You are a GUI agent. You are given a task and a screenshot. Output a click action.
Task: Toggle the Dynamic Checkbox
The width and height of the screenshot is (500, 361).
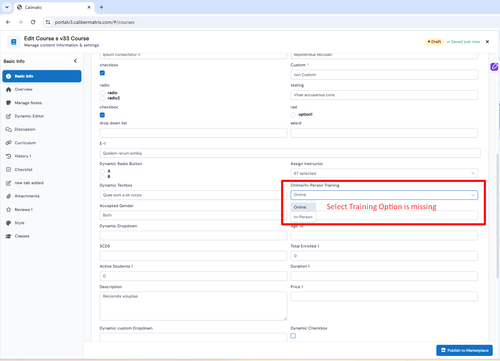[293, 336]
